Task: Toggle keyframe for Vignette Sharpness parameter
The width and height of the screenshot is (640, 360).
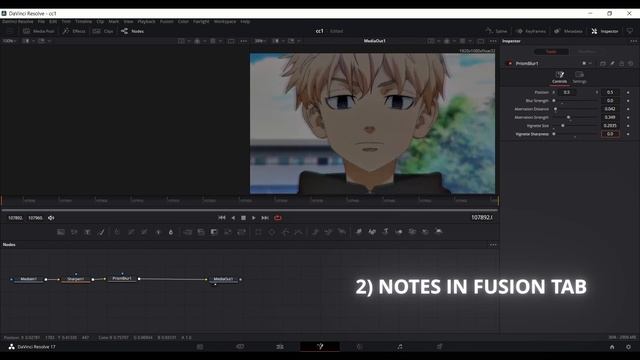Action: pyautogui.click(x=628, y=134)
